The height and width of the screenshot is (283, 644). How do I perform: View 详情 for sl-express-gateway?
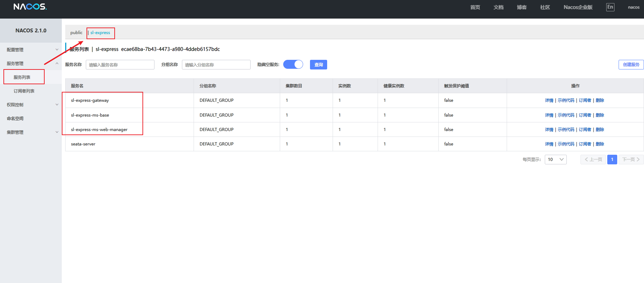pyautogui.click(x=549, y=100)
